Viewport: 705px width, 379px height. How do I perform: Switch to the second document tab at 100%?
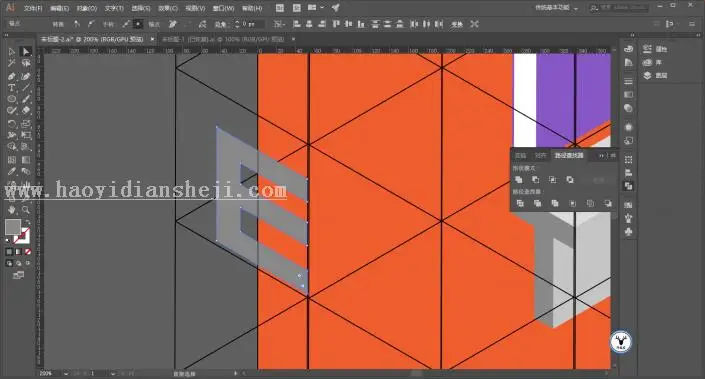223,40
